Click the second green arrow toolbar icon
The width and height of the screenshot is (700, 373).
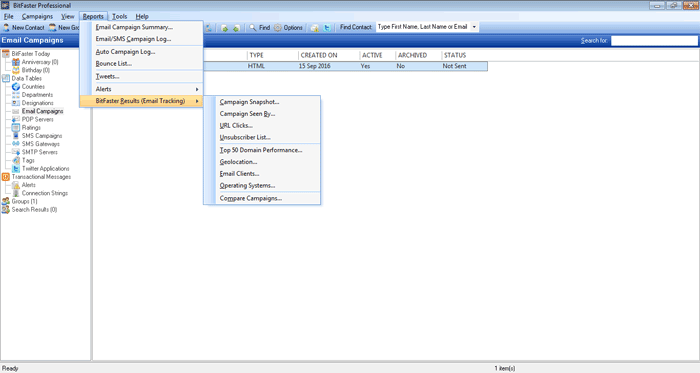(236, 28)
